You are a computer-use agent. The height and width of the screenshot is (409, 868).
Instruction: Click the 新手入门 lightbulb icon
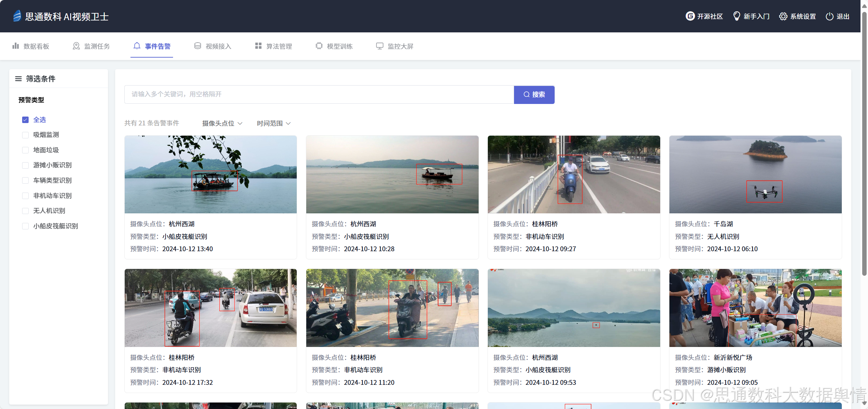click(x=737, y=16)
